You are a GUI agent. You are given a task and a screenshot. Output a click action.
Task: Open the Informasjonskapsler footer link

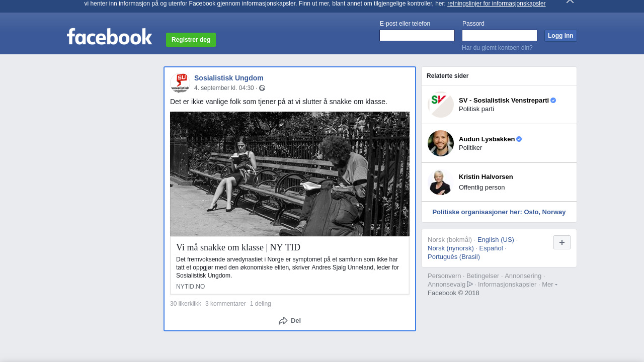tap(507, 285)
